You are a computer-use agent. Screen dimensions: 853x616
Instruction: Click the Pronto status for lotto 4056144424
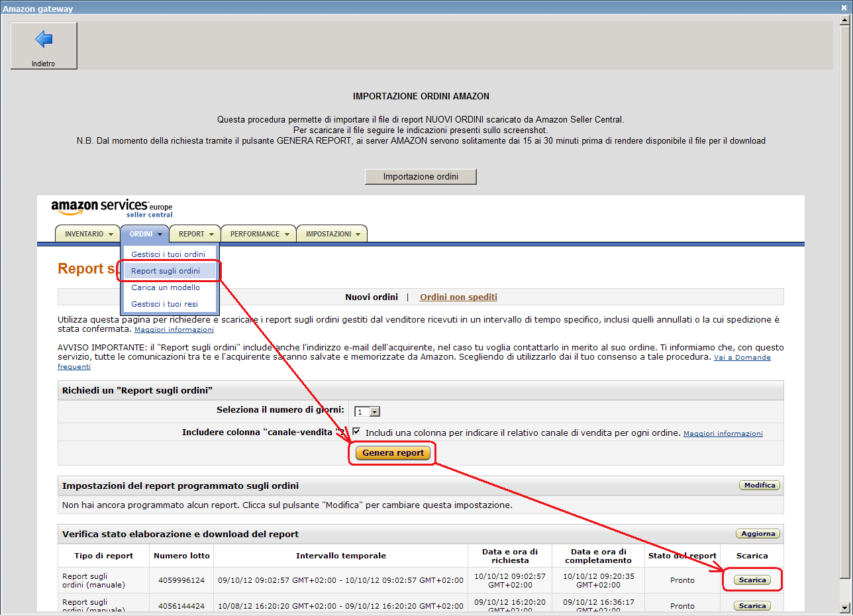[x=682, y=606]
